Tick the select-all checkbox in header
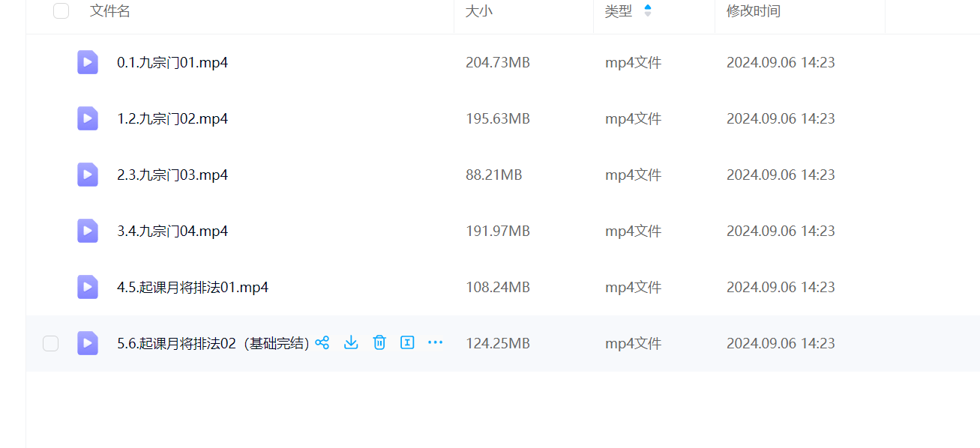Viewport: 980px width, 448px height. pyautogui.click(x=61, y=11)
